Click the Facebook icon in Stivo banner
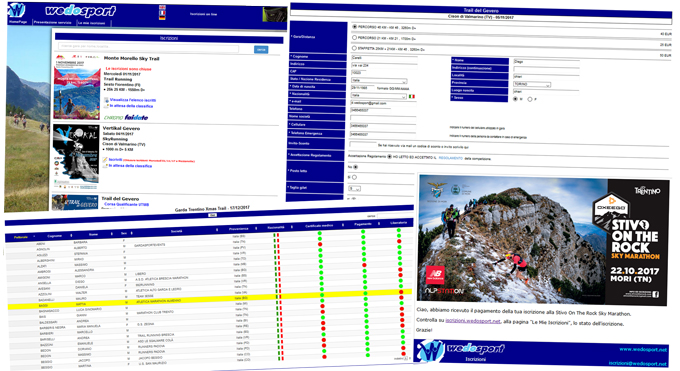This screenshot has height=371, width=680. pyautogui.click(x=655, y=295)
